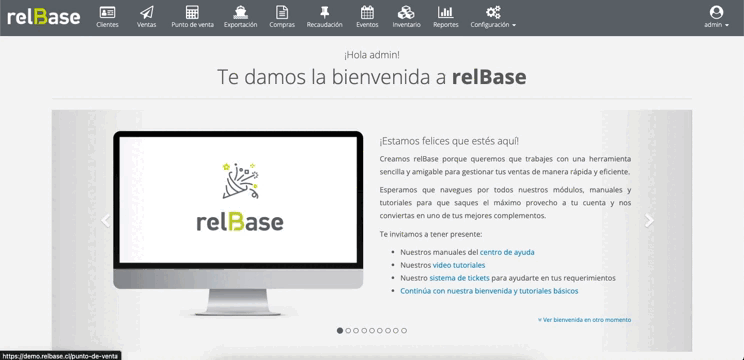Open the Exportación ship icon

click(241, 12)
